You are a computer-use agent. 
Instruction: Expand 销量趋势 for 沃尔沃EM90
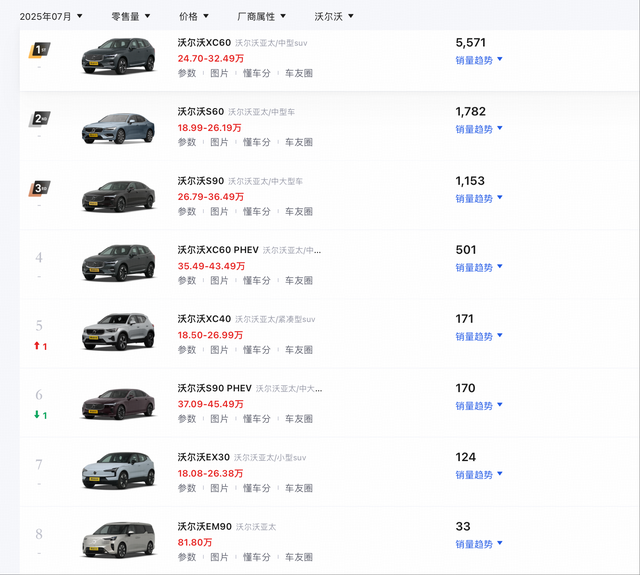tap(479, 544)
